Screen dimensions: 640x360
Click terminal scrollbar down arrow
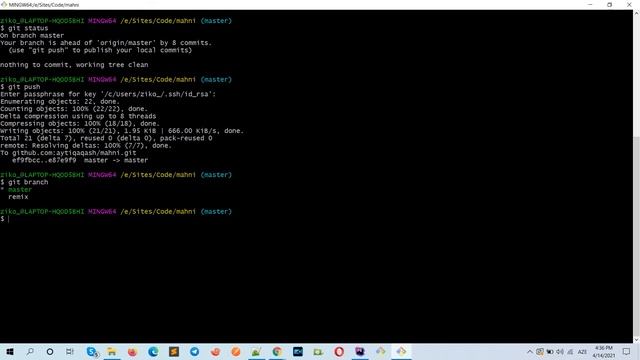636,340
